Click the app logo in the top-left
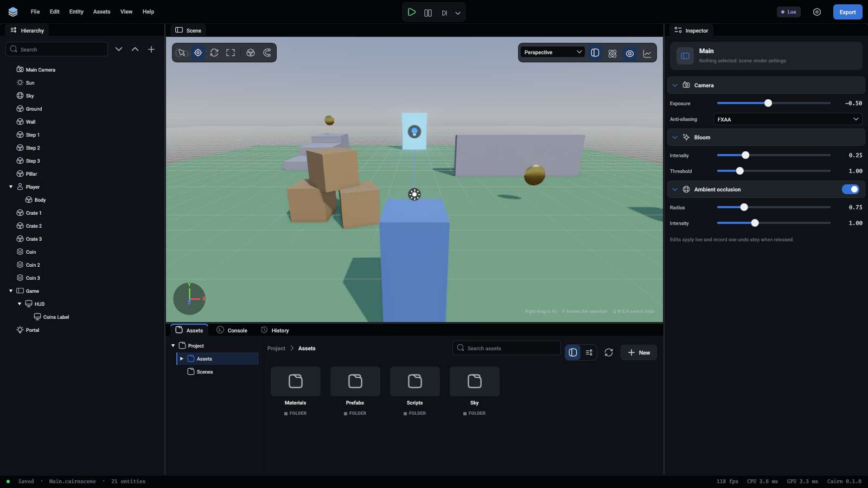This screenshot has width=868, height=488. point(13,12)
